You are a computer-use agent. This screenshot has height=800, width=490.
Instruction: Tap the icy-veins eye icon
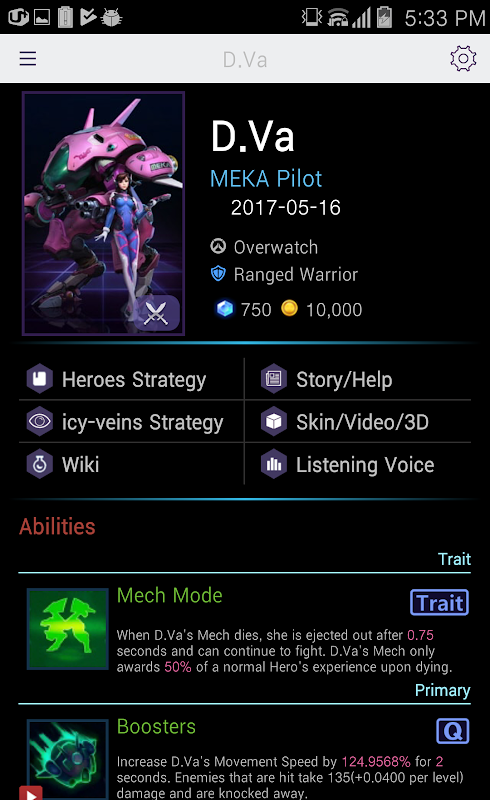40,421
